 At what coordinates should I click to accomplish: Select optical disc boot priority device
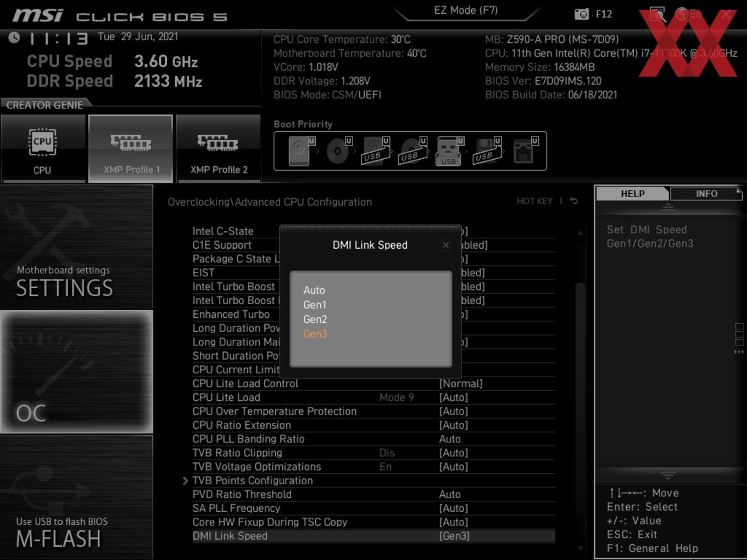click(338, 151)
